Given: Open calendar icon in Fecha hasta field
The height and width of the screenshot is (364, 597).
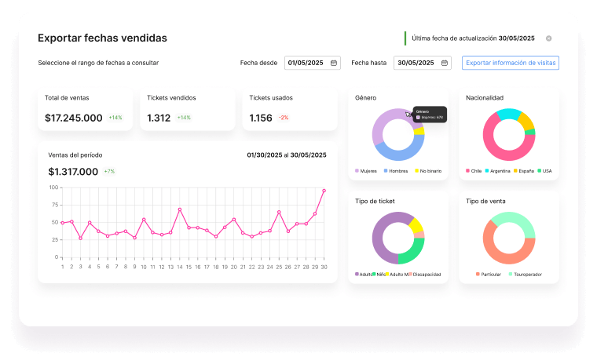Looking at the screenshot, I should [444, 63].
